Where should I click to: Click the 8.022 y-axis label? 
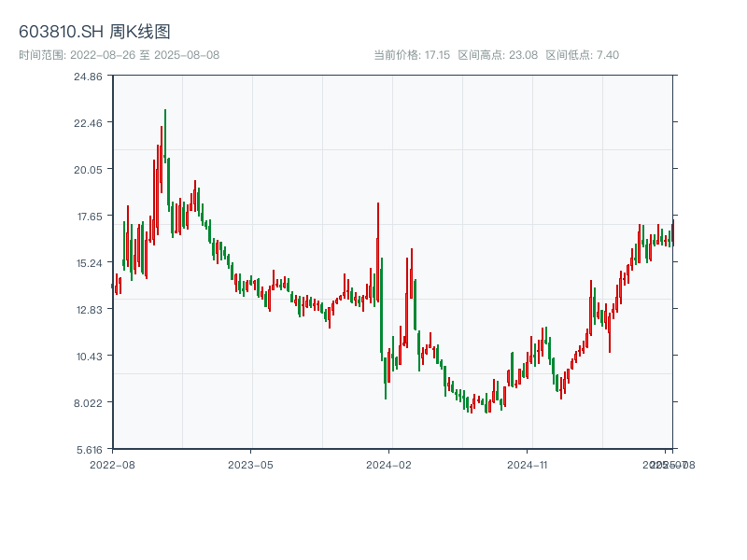coord(88,403)
